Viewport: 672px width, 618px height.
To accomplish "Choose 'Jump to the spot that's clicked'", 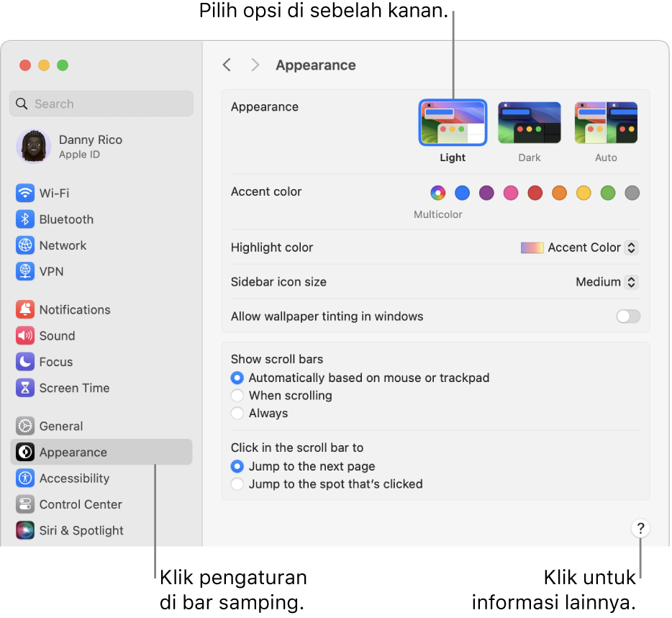I will (237, 484).
